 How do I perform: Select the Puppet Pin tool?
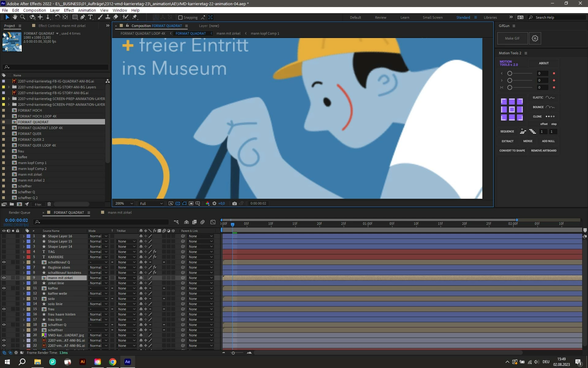tap(135, 17)
